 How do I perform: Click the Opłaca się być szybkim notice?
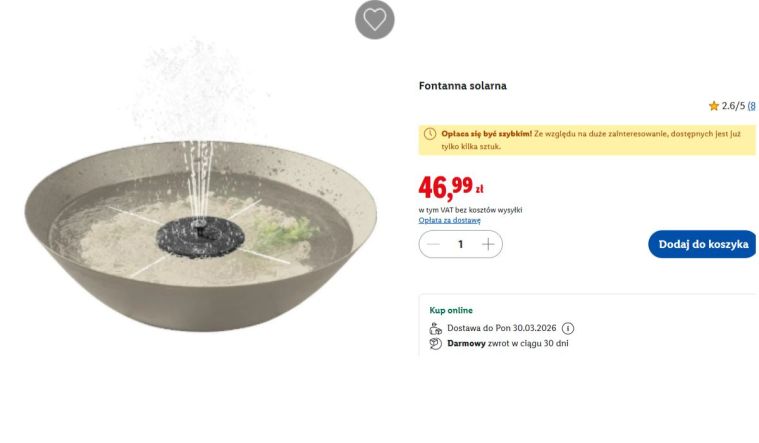590,139
